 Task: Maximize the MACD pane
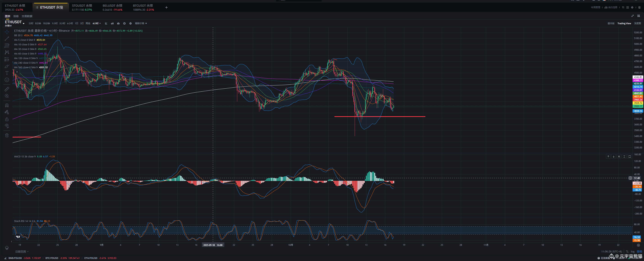point(630,156)
